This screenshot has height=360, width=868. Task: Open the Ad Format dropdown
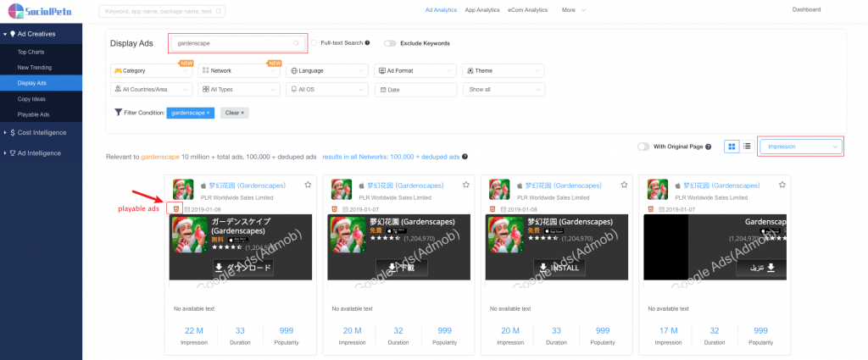(415, 71)
